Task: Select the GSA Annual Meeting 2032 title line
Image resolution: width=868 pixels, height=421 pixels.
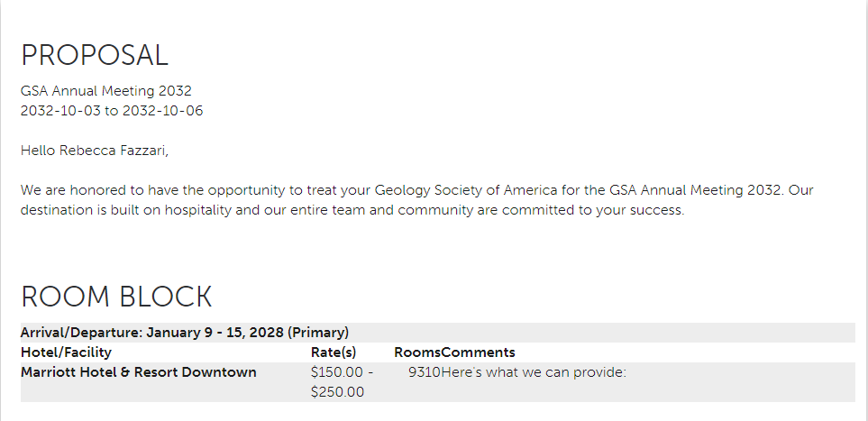Action: [105, 91]
